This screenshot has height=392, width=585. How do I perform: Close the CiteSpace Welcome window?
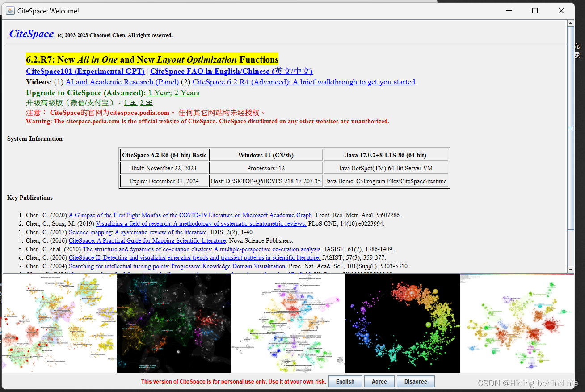click(561, 11)
